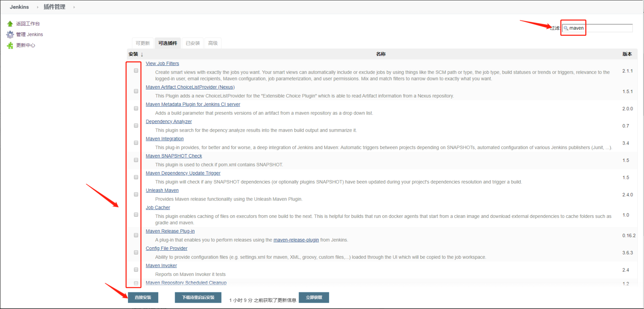Click version 3.6.3 of Config File Provider

pos(627,253)
